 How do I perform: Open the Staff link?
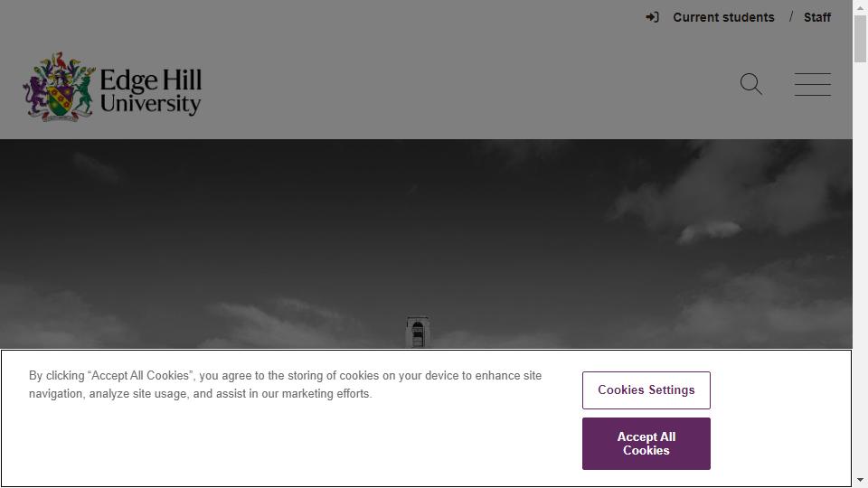tap(817, 17)
